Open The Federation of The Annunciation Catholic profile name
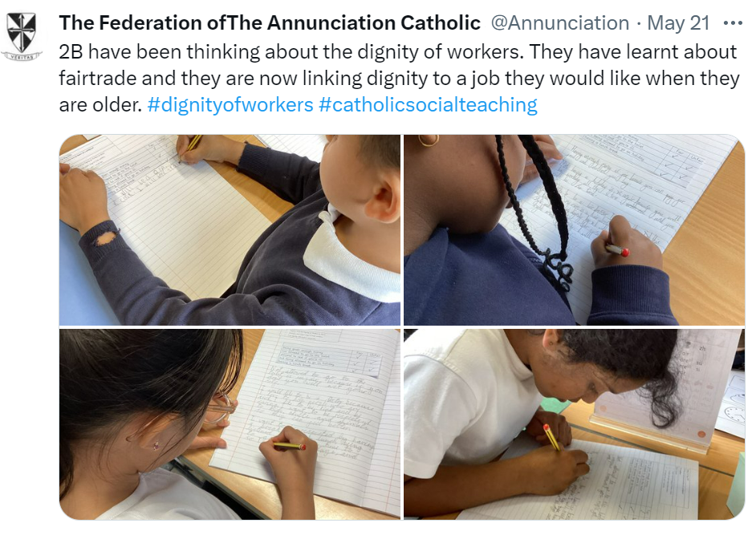The width and height of the screenshot is (756, 535). click(270, 22)
